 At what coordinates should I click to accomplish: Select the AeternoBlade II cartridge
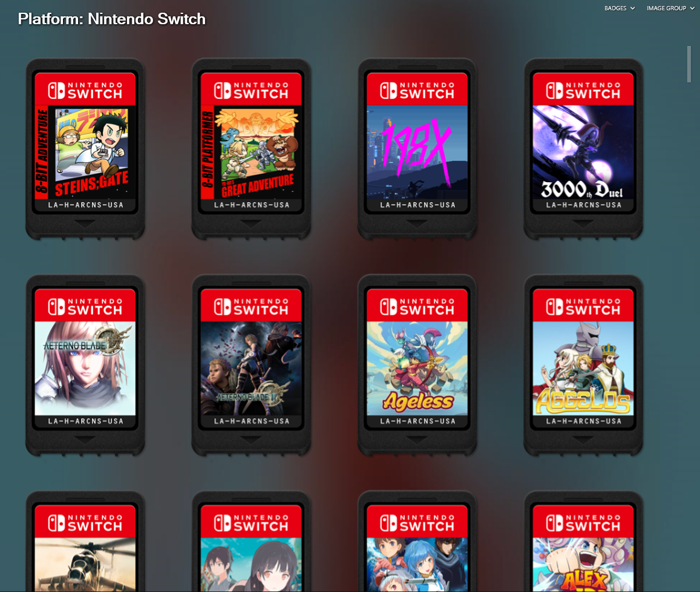[251, 365]
